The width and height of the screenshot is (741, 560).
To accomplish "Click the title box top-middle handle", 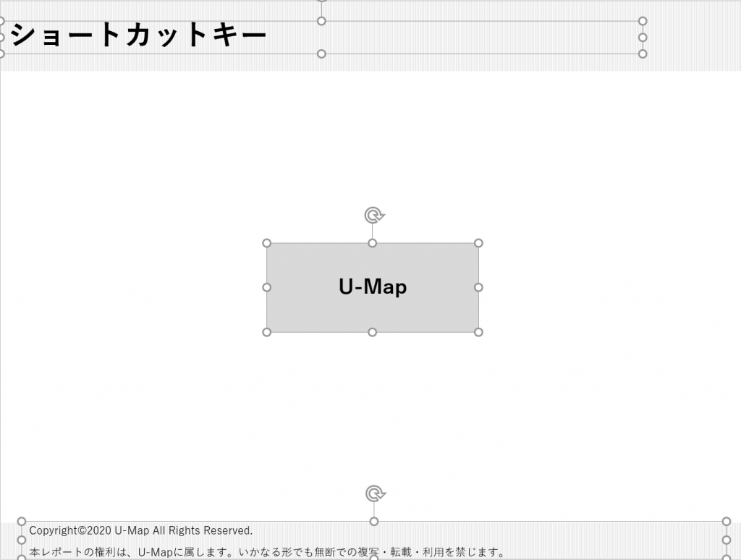I will pos(321,21).
